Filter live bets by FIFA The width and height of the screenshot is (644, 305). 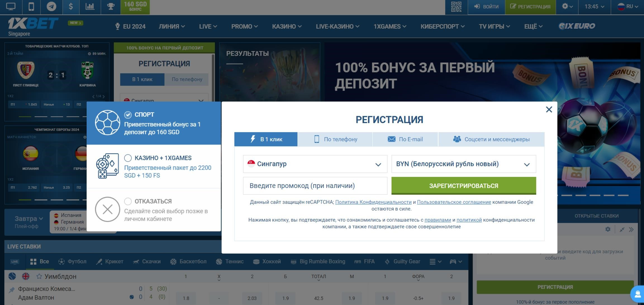coord(365,262)
